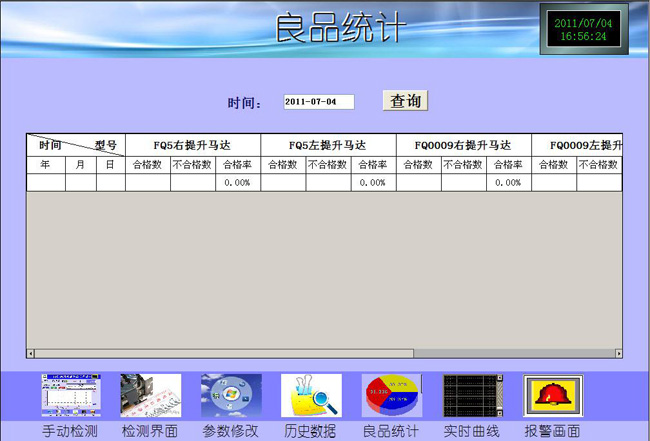Click the date and time clock display

coord(584,29)
